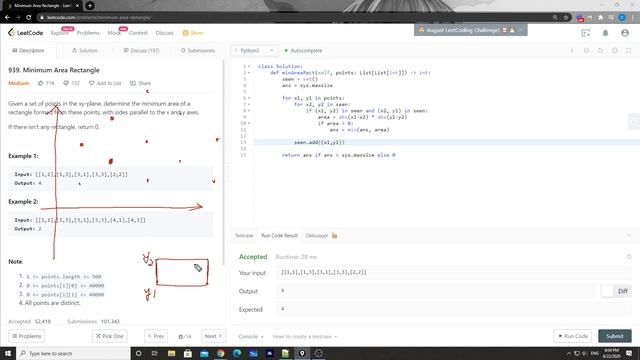
Task: Open the Store link in navigation
Action: pos(193,33)
